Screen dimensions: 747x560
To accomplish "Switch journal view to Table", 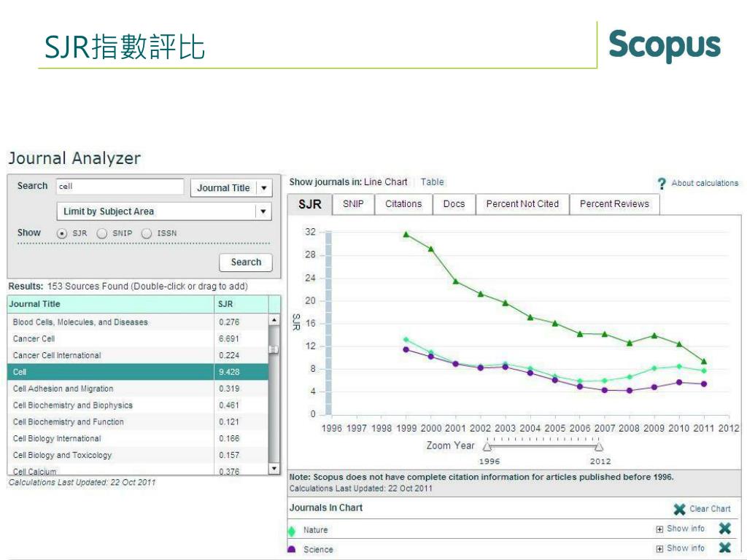I will pos(432,182).
